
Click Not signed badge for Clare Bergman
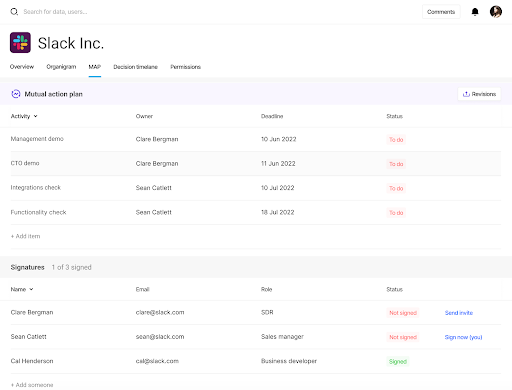pos(403,313)
